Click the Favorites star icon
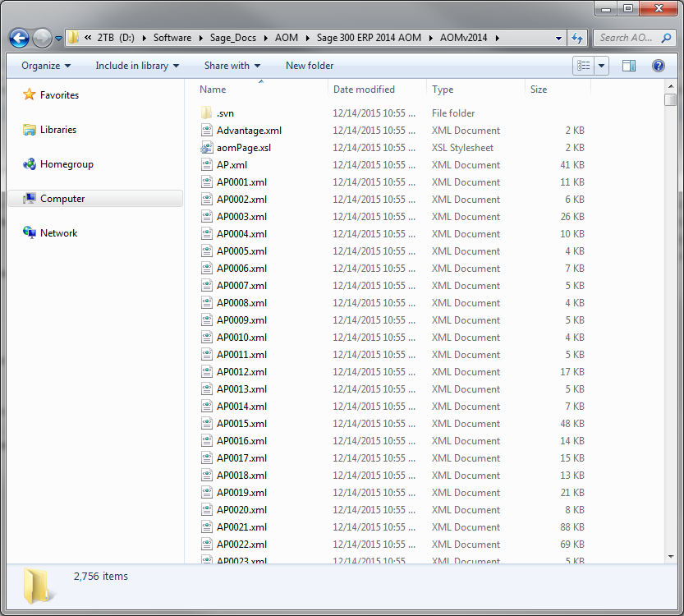 click(30, 94)
